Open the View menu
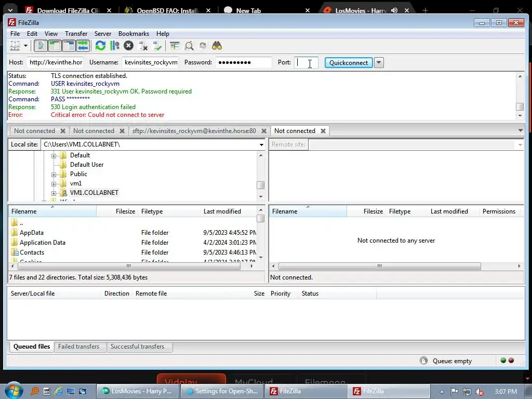This screenshot has width=532, height=399. pyautogui.click(x=51, y=34)
